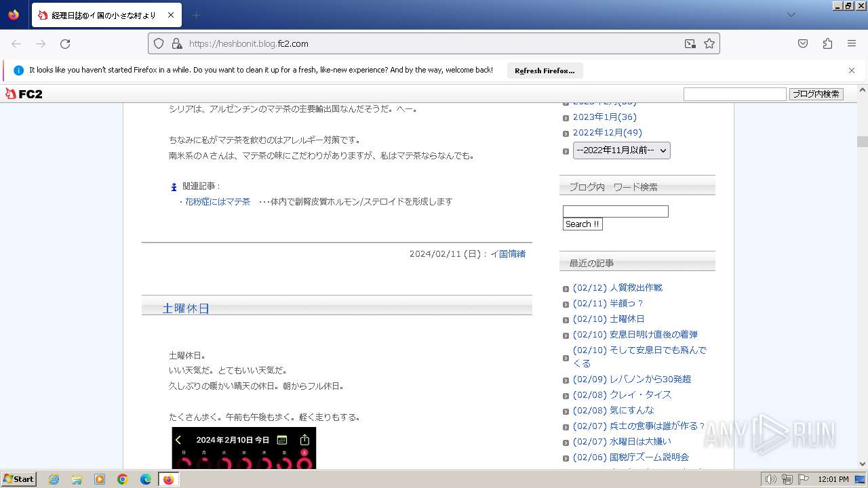
Task: Click the picture-in-picture icon in the address bar
Action: 690,43
